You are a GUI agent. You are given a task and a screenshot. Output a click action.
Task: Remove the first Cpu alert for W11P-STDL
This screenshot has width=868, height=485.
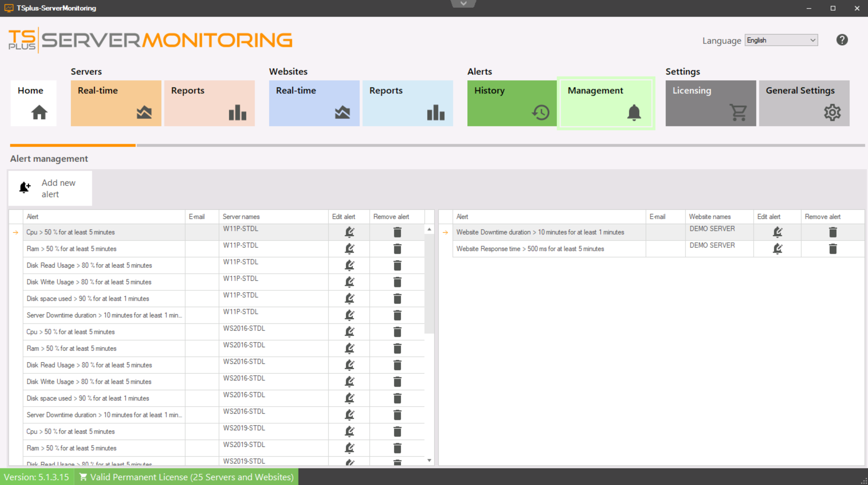[x=397, y=232]
